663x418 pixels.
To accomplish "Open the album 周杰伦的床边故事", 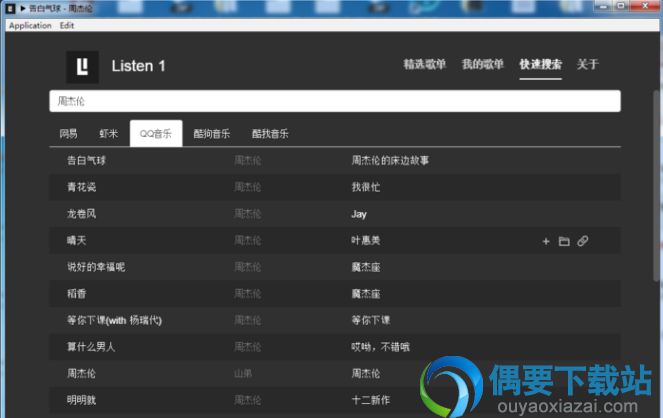I will (x=390, y=161).
